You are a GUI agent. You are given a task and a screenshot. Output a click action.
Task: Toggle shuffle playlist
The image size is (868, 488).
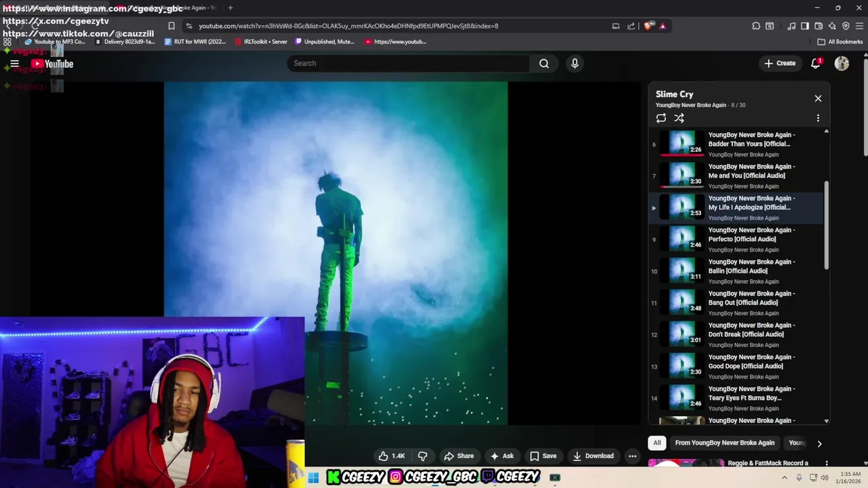tap(679, 118)
